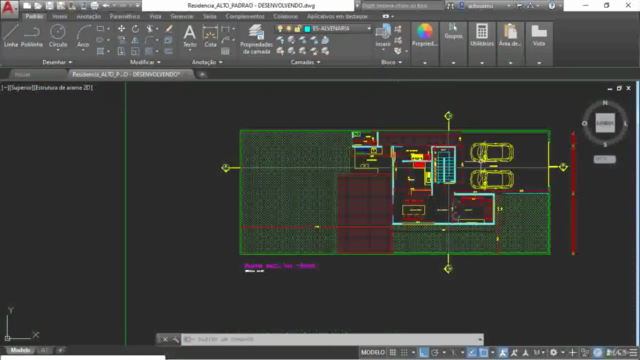Activate the Mirror tool
The image size is (640, 360).
135,40
